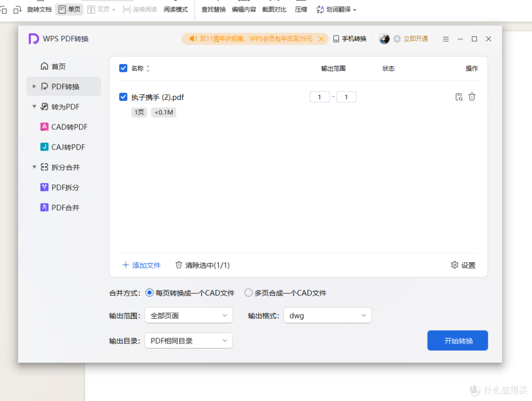Delete 执子携手 (2).pdf with trash icon

[472, 97]
